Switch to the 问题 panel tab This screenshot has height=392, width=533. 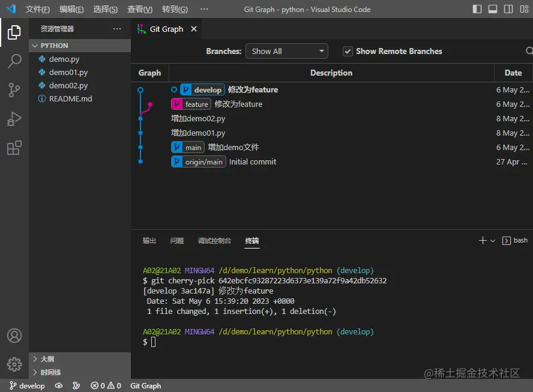pyautogui.click(x=177, y=241)
